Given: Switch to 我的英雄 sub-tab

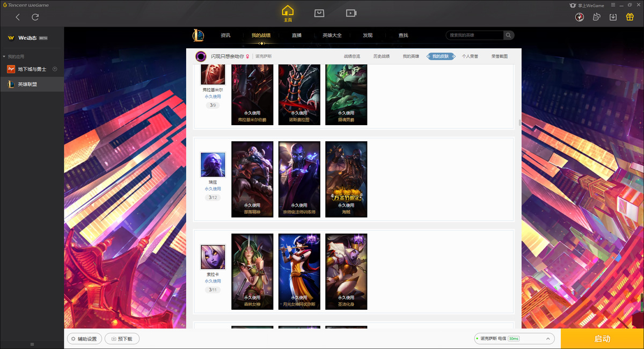Looking at the screenshot, I should 411,56.
